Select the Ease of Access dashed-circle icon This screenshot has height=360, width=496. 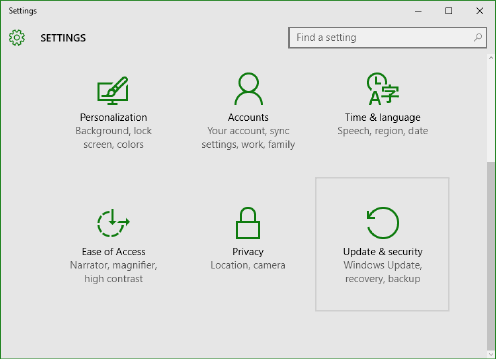click(113, 223)
